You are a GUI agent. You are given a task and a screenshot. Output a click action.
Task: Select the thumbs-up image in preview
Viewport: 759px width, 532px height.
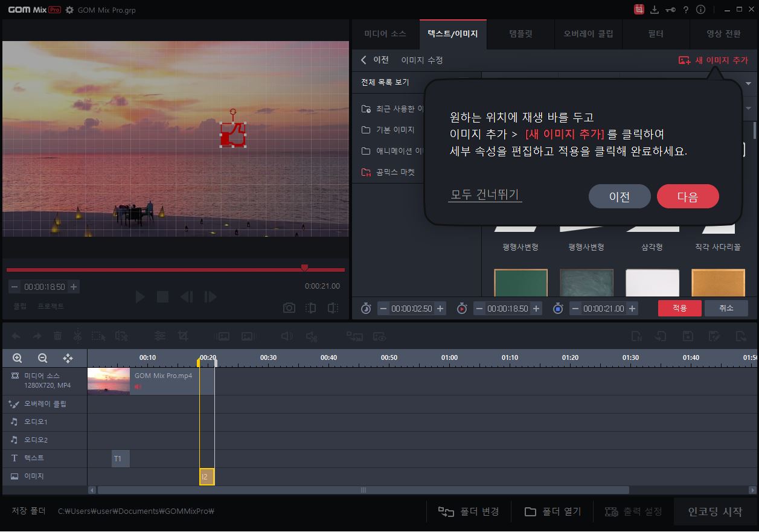pyautogui.click(x=233, y=135)
